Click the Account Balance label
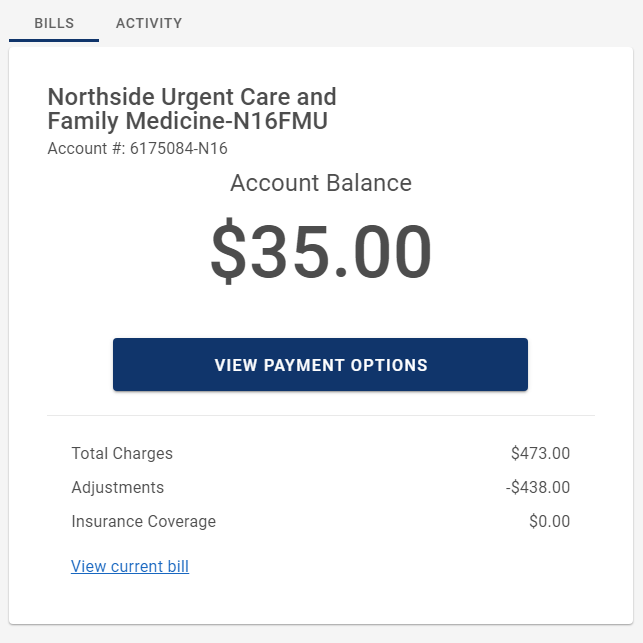Screen dimensions: 643x643 321,183
